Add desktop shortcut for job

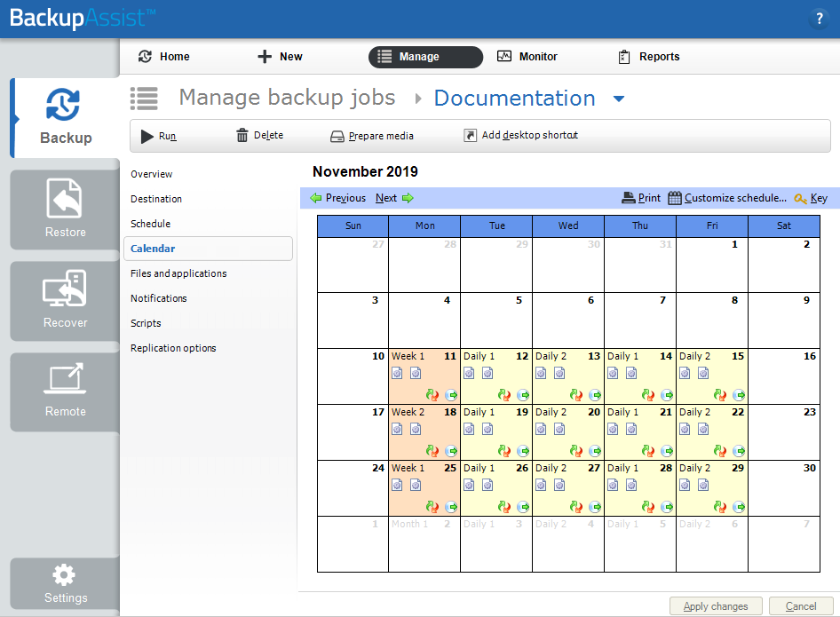pyautogui.click(x=520, y=136)
